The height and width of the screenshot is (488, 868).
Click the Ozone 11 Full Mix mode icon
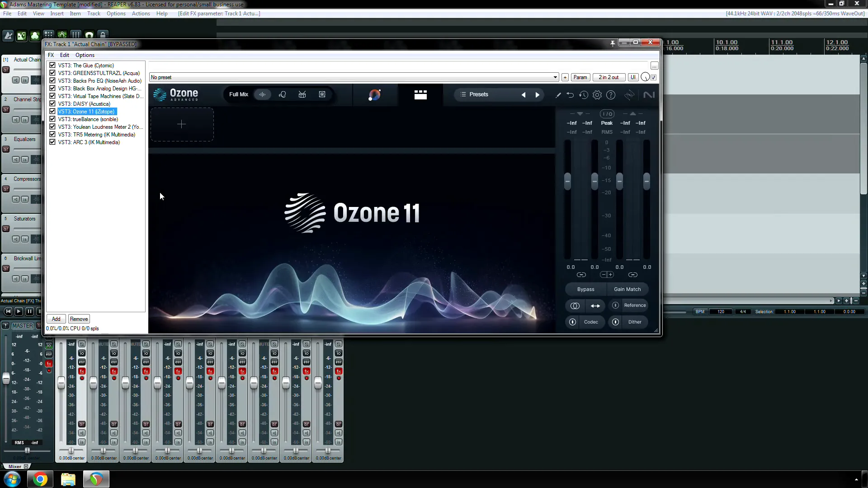click(x=263, y=95)
